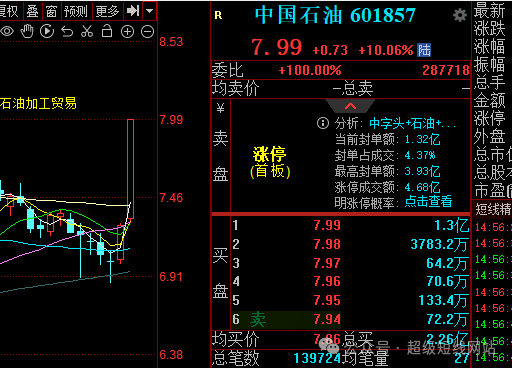Toggle the chart lock icon

(x=107, y=31)
